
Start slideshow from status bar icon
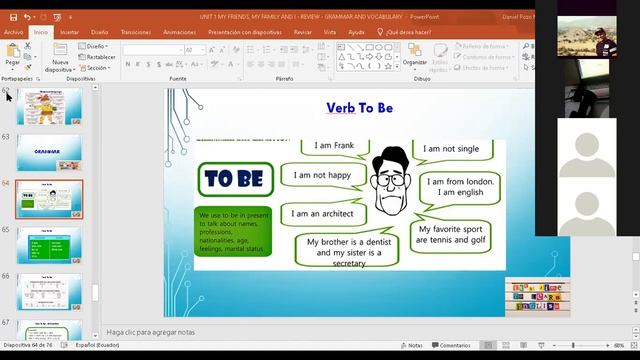point(541,345)
